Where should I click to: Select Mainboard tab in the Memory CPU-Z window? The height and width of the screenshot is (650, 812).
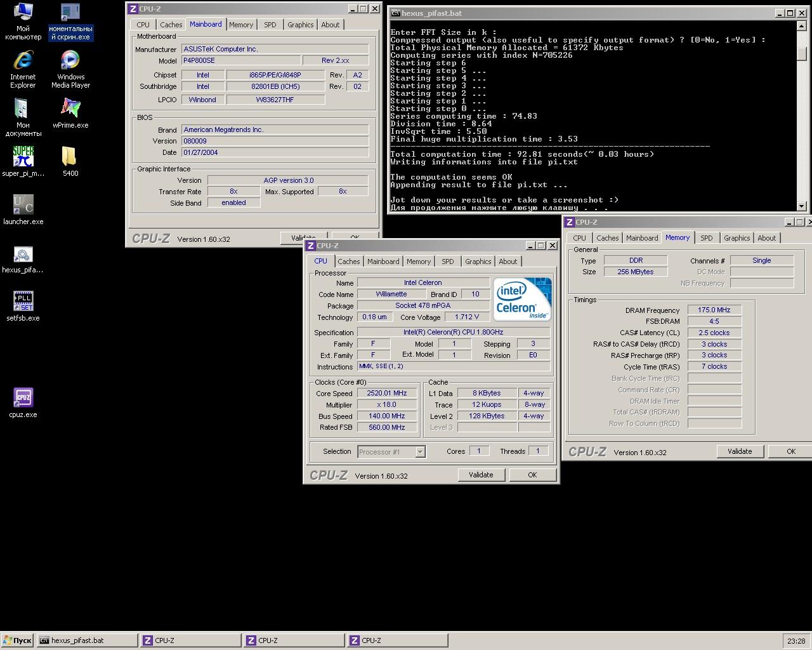(642, 238)
